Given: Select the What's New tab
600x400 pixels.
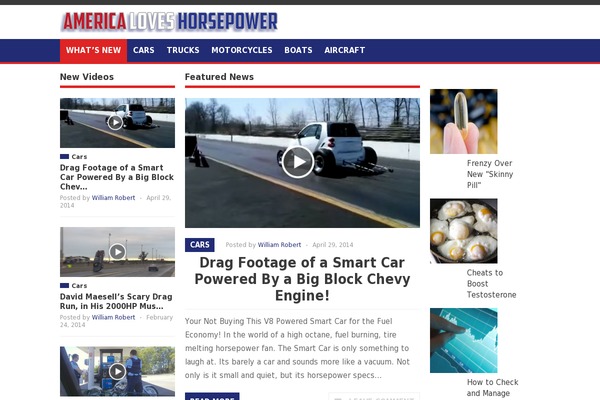Looking at the screenshot, I should click(93, 50).
